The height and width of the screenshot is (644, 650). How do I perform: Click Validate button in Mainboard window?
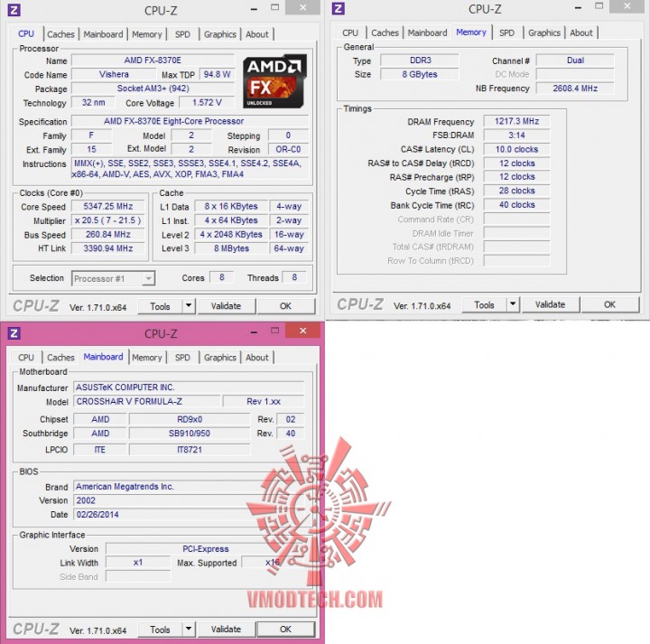click(x=226, y=629)
